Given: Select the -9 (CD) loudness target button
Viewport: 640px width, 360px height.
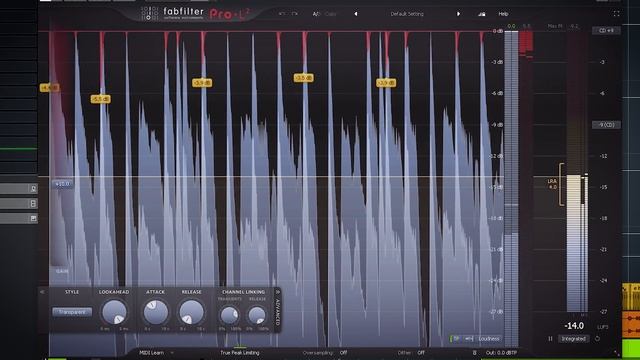Looking at the screenshot, I should coord(606,125).
